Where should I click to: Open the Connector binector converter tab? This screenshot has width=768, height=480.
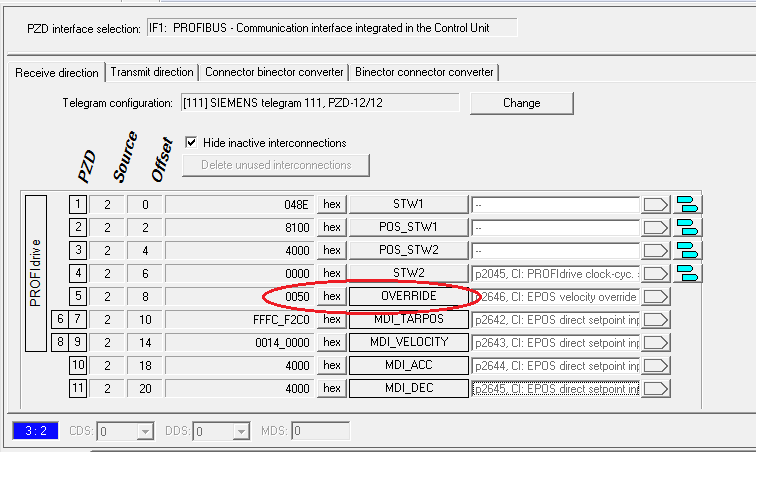click(x=274, y=72)
